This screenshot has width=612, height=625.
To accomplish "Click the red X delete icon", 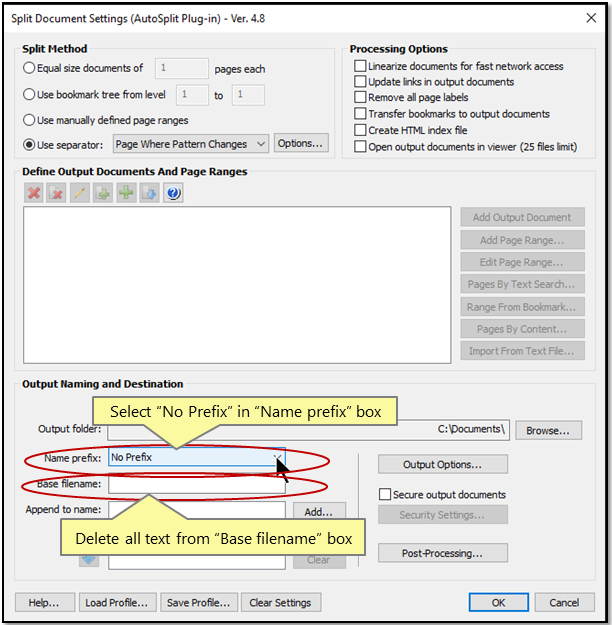I will click(x=34, y=193).
